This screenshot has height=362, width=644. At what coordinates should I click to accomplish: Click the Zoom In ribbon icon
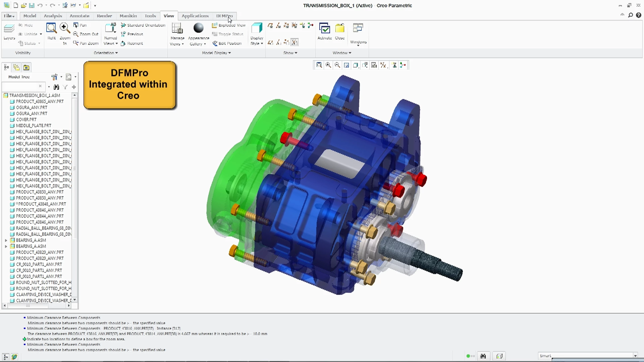(x=65, y=28)
